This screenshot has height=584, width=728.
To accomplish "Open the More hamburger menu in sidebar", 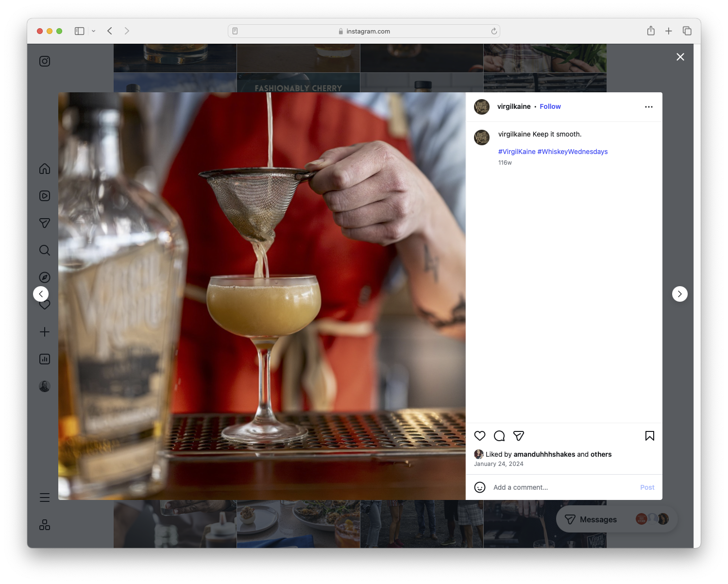I will pyautogui.click(x=44, y=497).
